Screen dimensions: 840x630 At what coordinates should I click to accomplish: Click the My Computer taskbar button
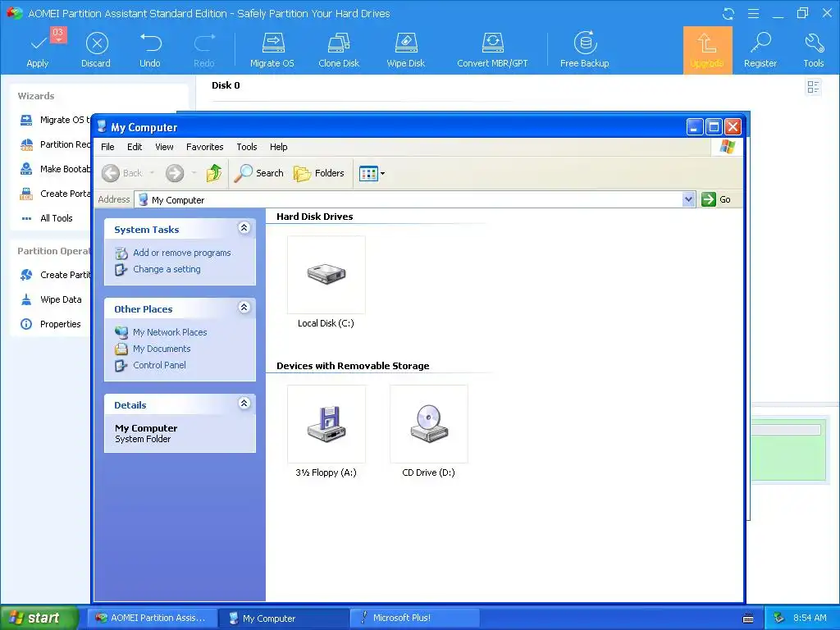coord(284,619)
